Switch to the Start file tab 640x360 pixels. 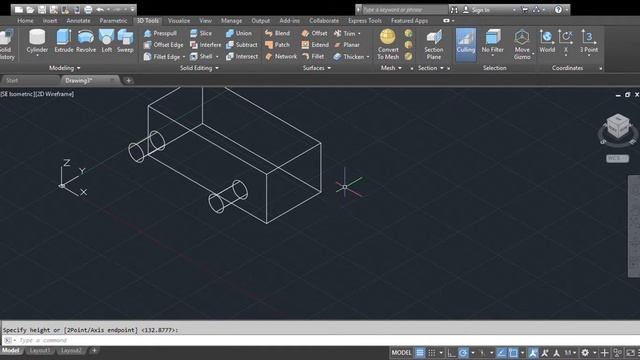pos(12,80)
